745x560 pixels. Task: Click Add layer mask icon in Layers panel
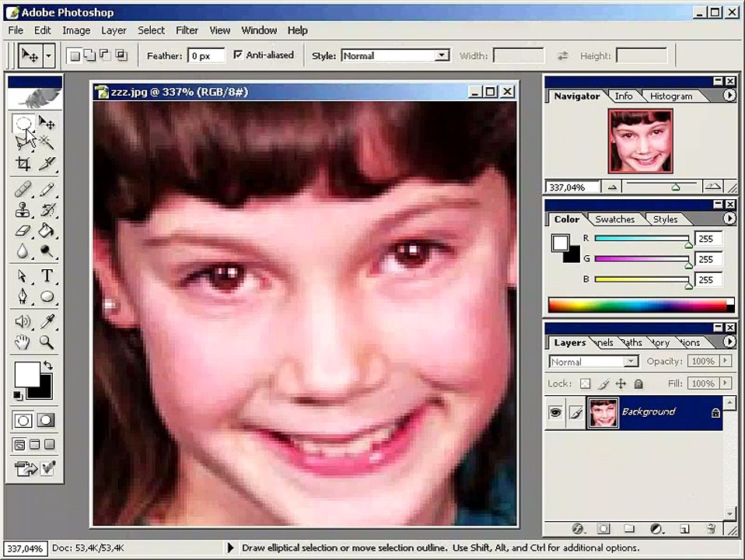[603, 529]
